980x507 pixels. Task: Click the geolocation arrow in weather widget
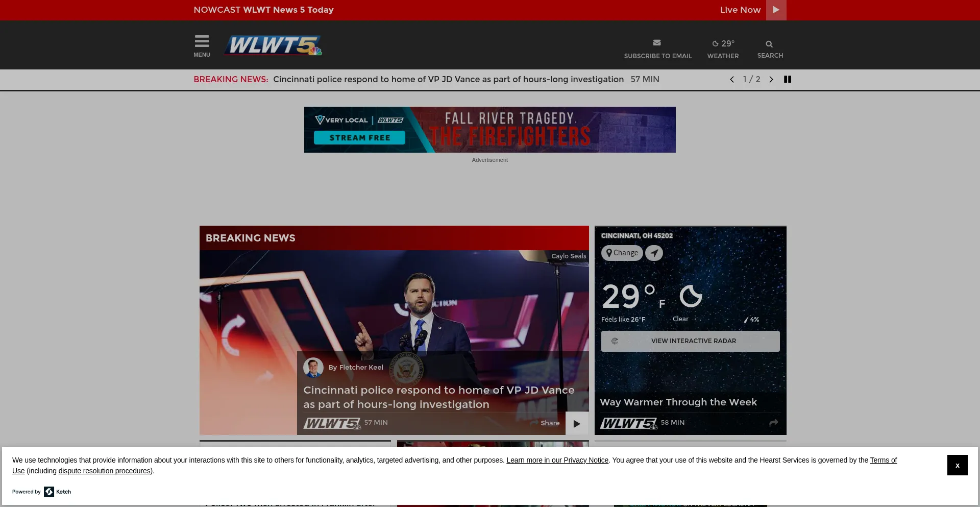(654, 253)
